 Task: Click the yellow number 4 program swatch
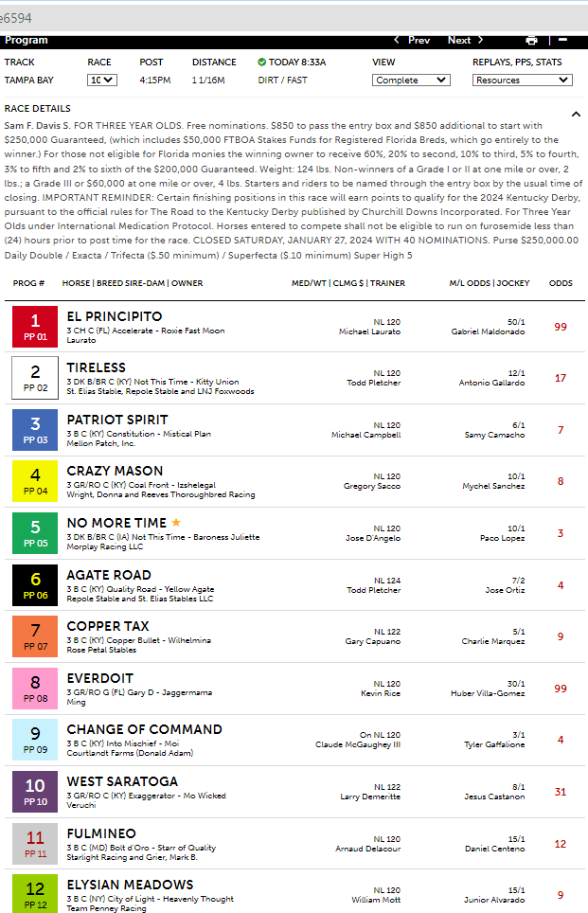[35, 480]
